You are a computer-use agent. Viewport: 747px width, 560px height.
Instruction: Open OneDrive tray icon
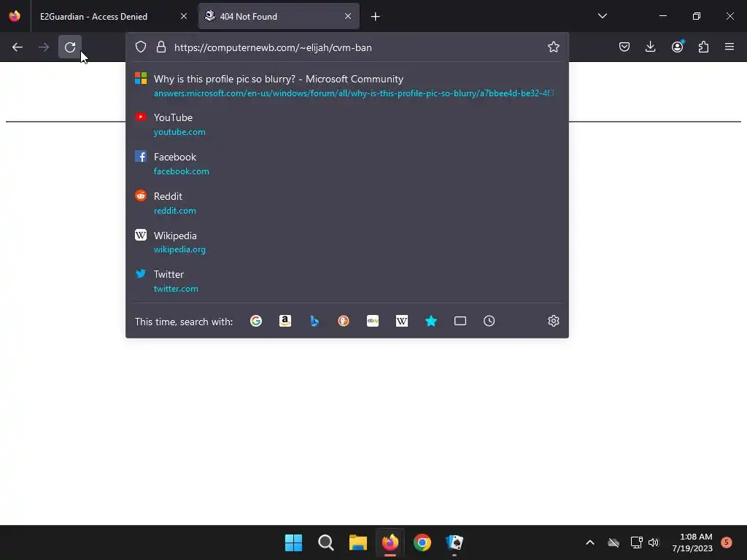pyautogui.click(x=613, y=542)
